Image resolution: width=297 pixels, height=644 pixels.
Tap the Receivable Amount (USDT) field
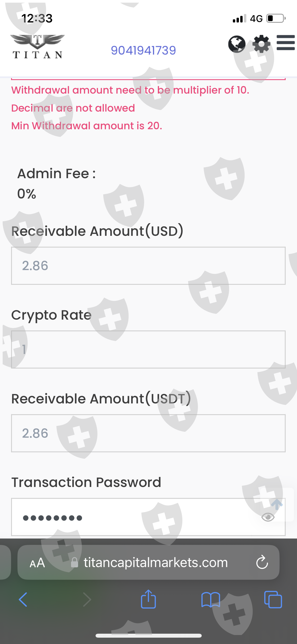148,433
